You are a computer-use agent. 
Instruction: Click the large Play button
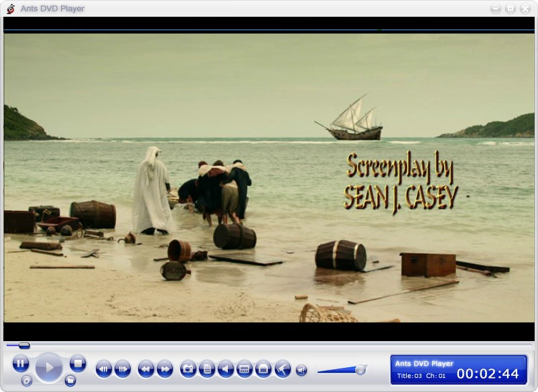(48, 367)
